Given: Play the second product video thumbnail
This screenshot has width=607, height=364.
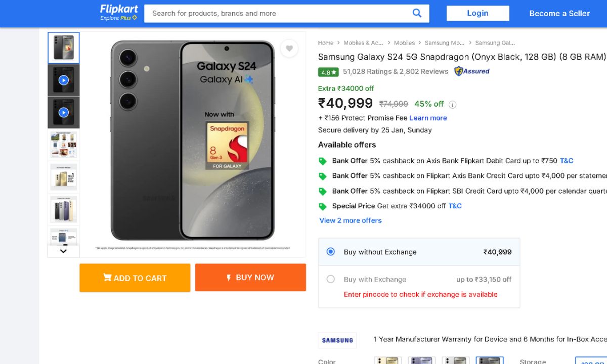Looking at the screenshot, I should [x=63, y=112].
